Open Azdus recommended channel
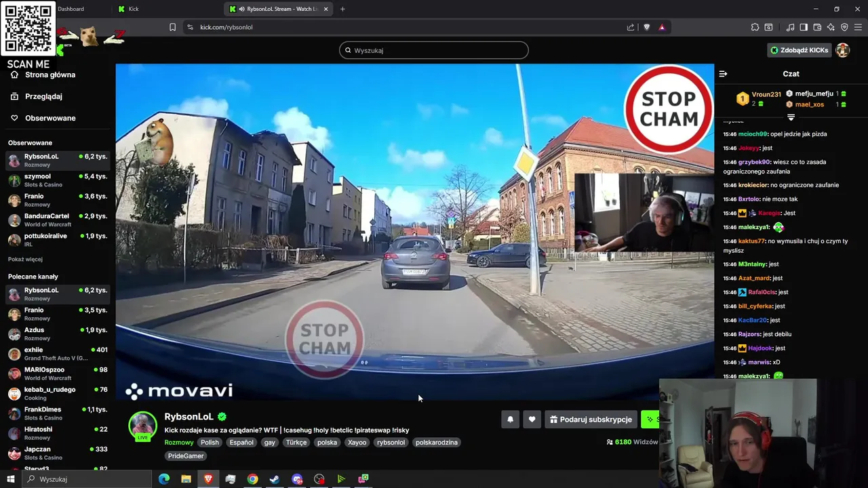This screenshot has height=488, width=868. [x=58, y=333]
